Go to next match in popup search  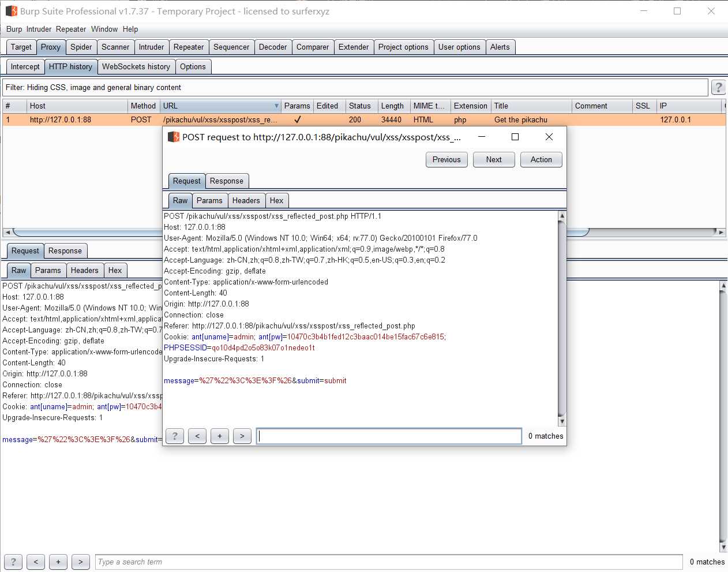point(242,436)
